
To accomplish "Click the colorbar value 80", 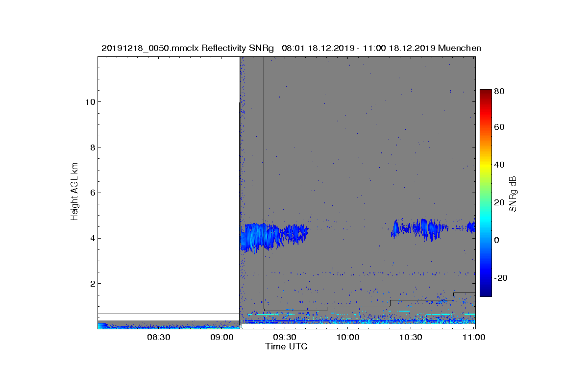I will point(499,91).
